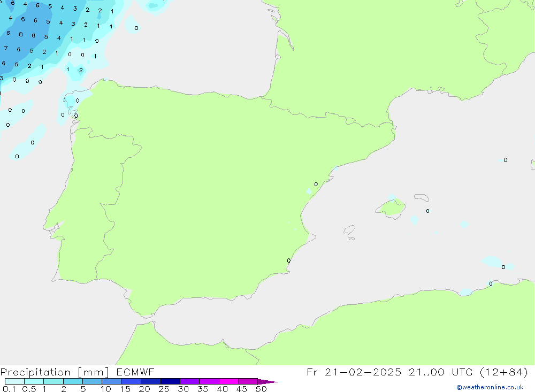
Task: Click the precipitation value '7' on the map
Action: 6,48
